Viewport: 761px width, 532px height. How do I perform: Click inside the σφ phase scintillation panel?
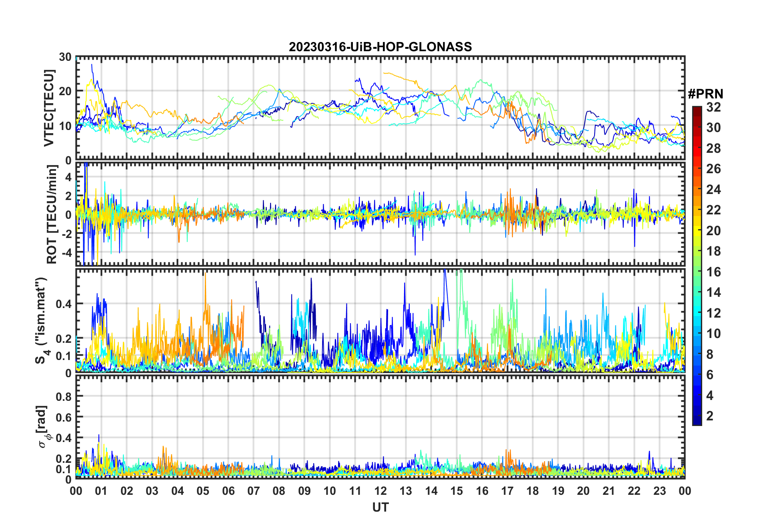380,427
